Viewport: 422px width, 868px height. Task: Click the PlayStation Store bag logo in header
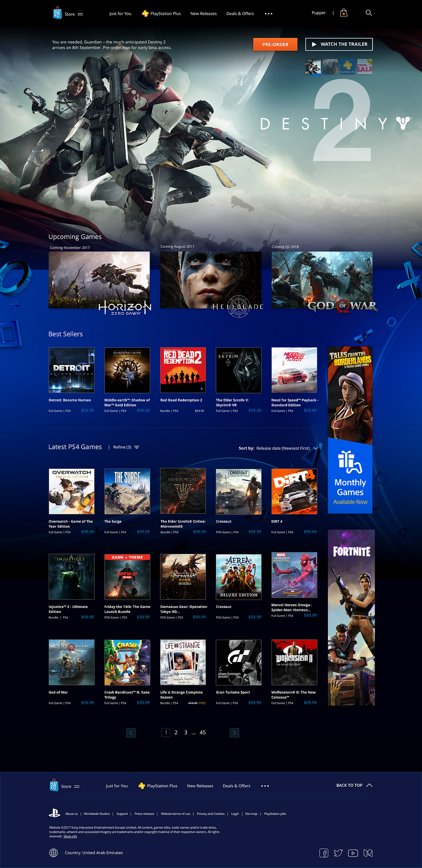57,13
